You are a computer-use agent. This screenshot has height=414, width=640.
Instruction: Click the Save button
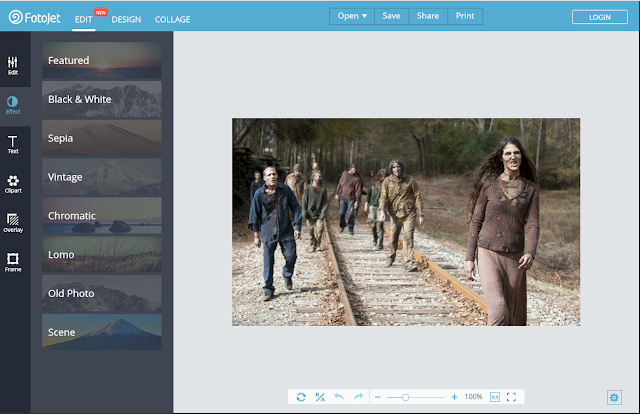391,16
